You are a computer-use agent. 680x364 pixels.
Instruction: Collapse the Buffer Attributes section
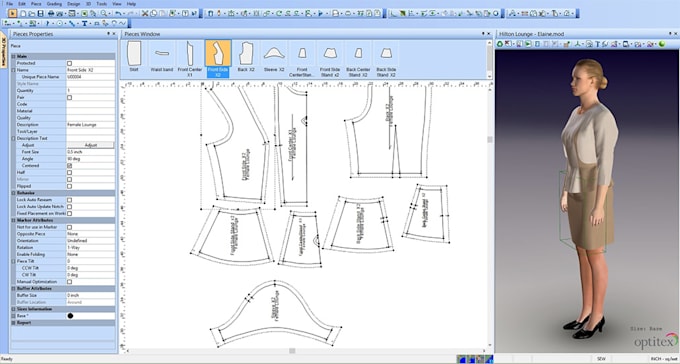tap(13, 289)
